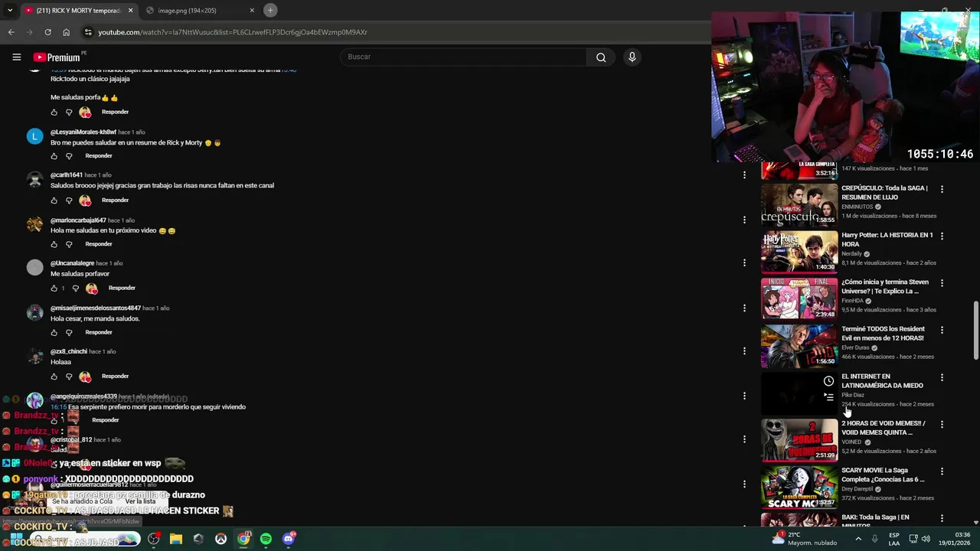The height and width of the screenshot is (551, 980).
Task: Switch to the RICK Y MORTY temporada tab
Action: point(79,10)
